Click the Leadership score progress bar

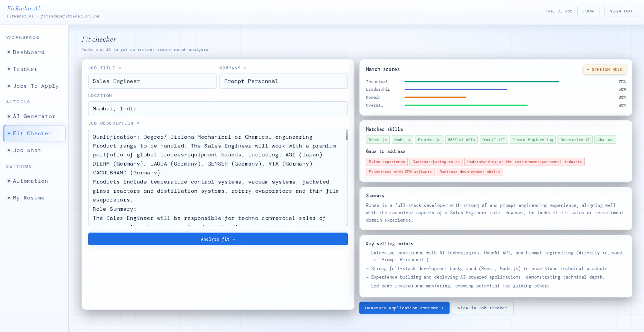click(456, 89)
